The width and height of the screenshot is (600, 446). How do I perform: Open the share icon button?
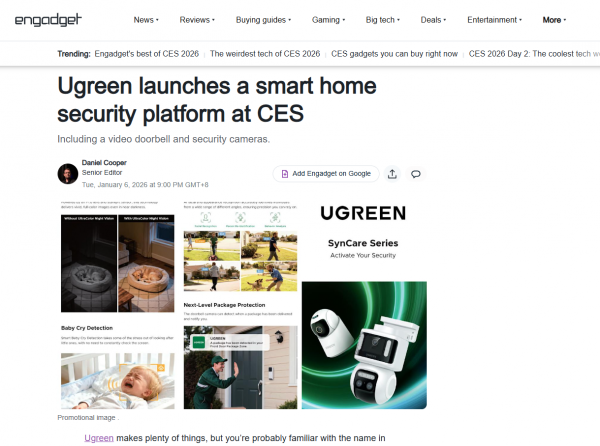(x=392, y=174)
